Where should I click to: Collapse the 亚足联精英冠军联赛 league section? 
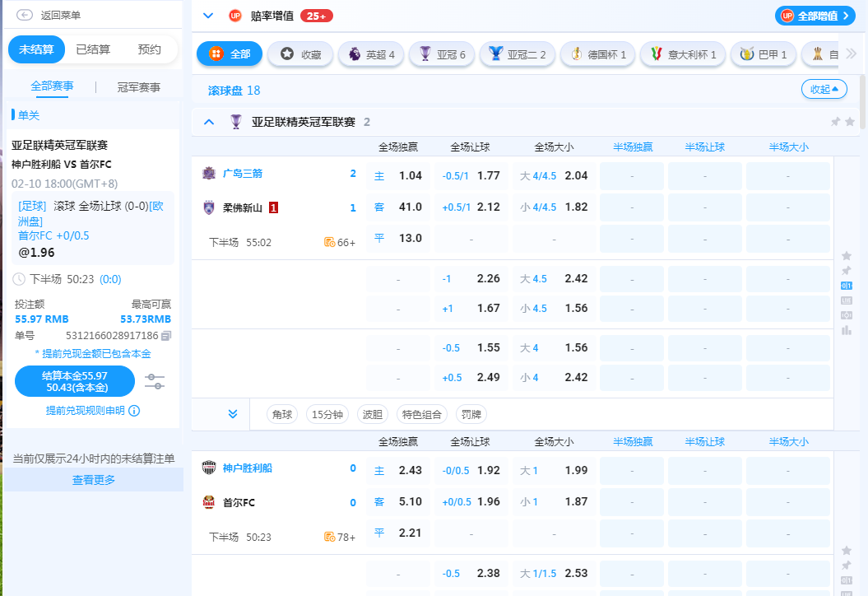[209, 122]
